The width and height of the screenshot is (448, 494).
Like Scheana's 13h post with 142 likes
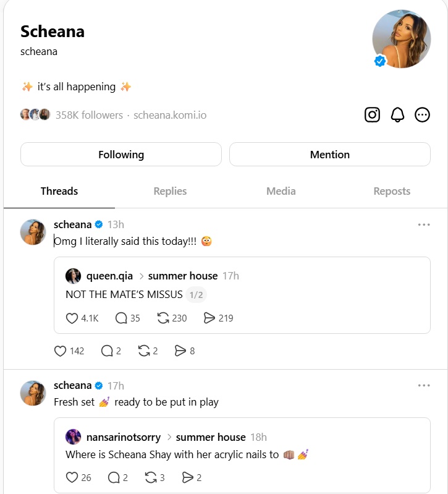click(x=61, y=351)
